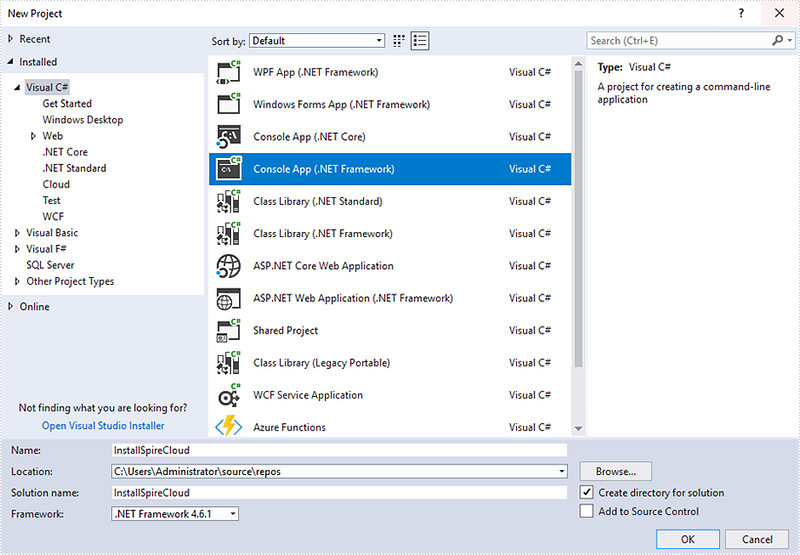
Task: Collapse the Installed section
Action: coord(10,62)
